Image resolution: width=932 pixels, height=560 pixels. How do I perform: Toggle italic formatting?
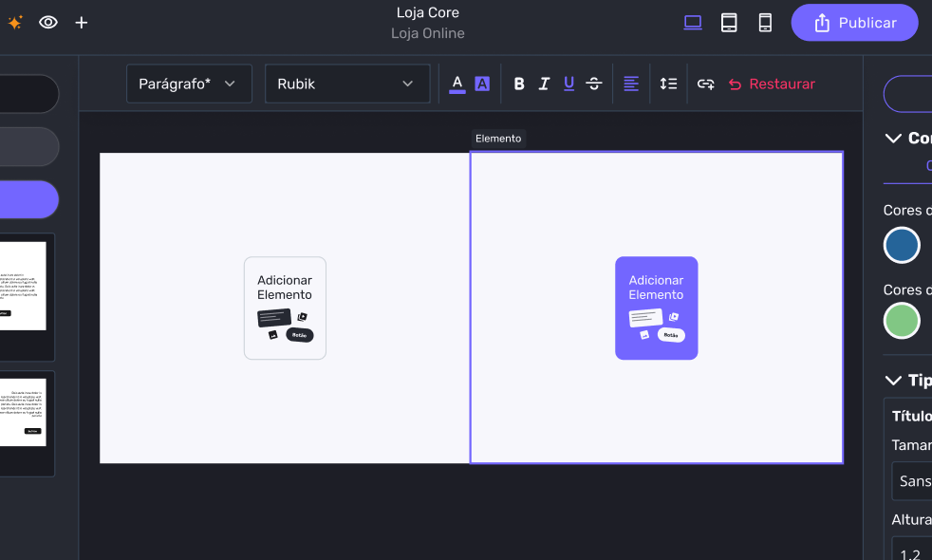tap(544, 84)
